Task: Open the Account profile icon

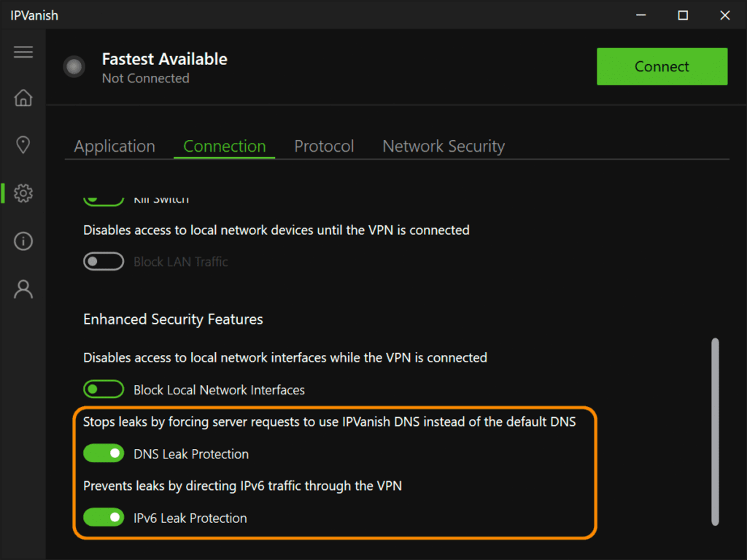Action: click(23, 289)
